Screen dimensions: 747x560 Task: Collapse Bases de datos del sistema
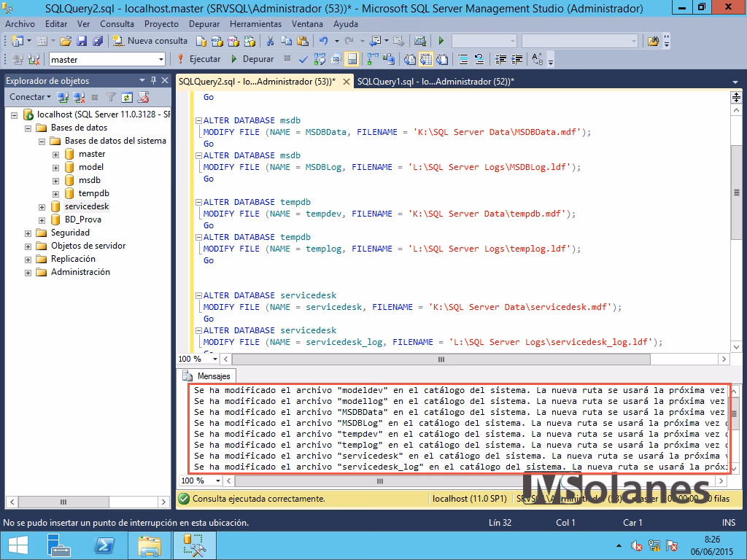[42, 141]
